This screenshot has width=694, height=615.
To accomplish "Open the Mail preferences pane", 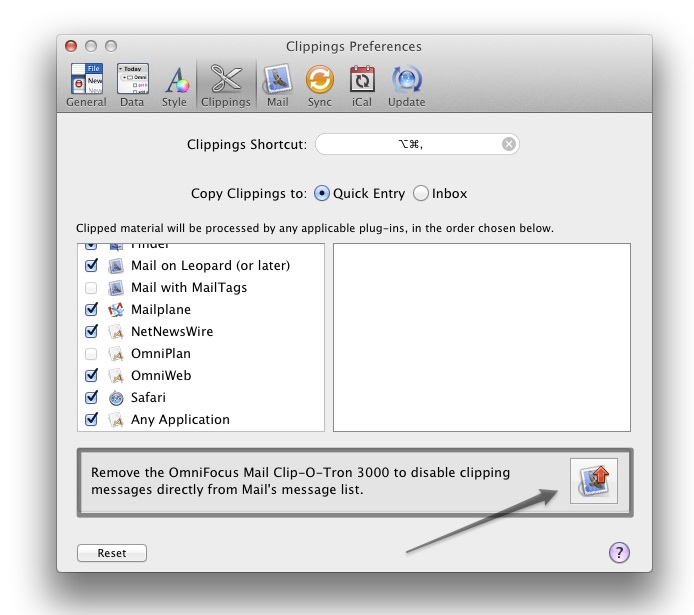I will click(x=277, y=85).
